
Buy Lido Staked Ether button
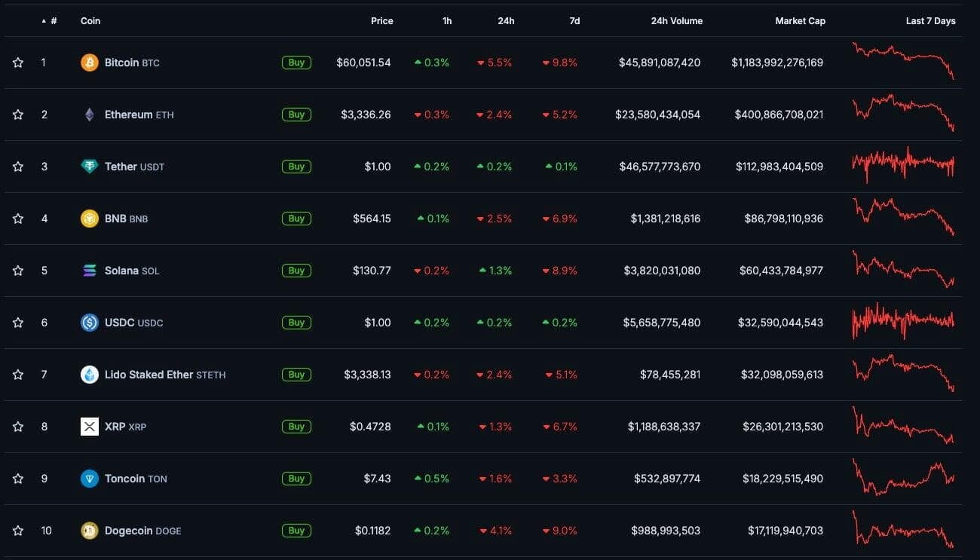(x=296, y=375)
